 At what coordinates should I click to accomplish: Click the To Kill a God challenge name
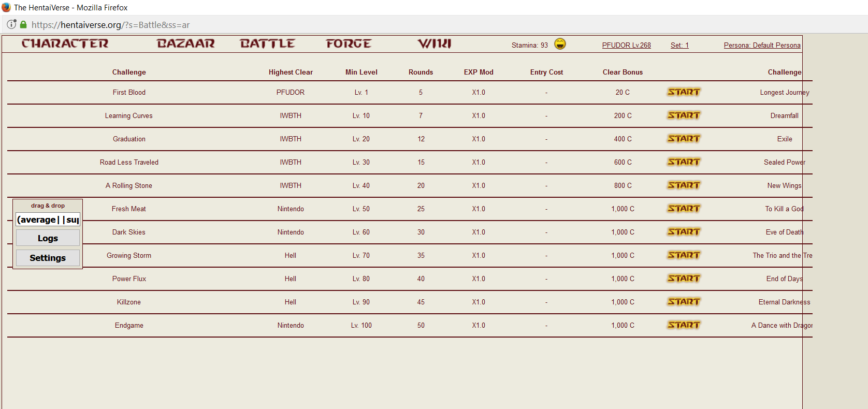click(785, 209)
